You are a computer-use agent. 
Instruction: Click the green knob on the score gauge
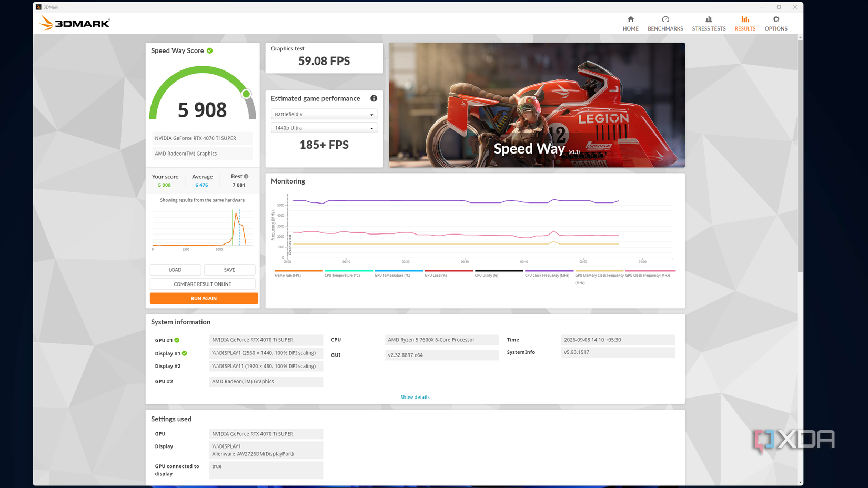coord(246,94)
